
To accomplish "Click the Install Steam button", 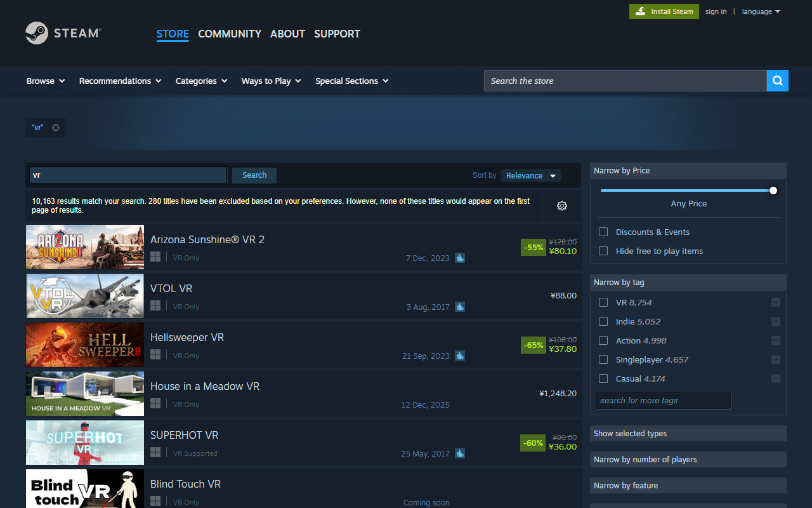I will tap(664, 11).
